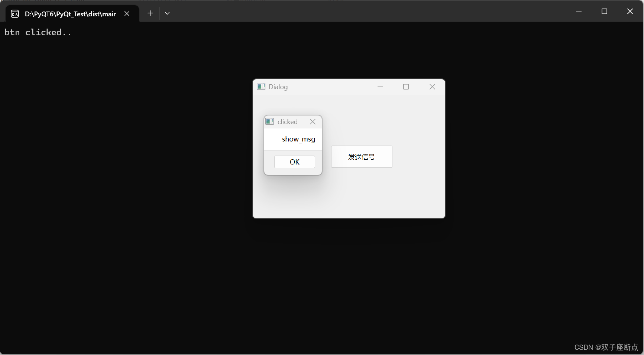This screenshot has width=644, height=355.
Task: Click the clicked message box title icon
Action: point(270,121)
